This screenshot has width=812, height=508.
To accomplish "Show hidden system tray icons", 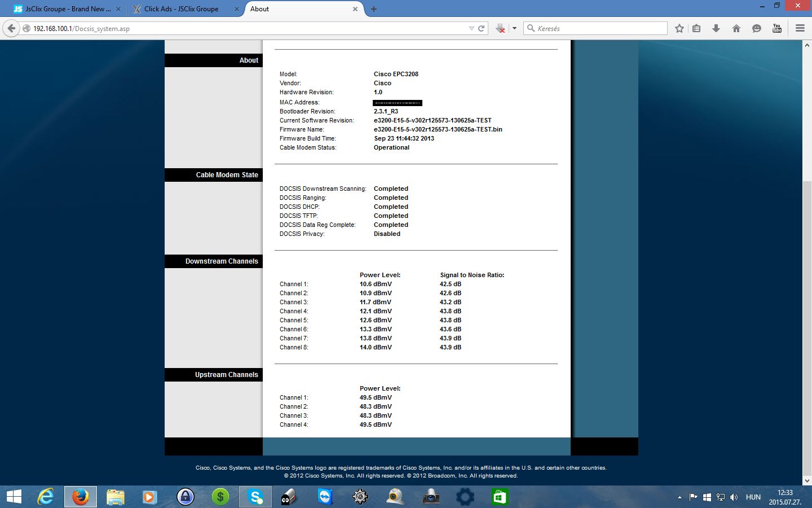I will click(679, 497).
